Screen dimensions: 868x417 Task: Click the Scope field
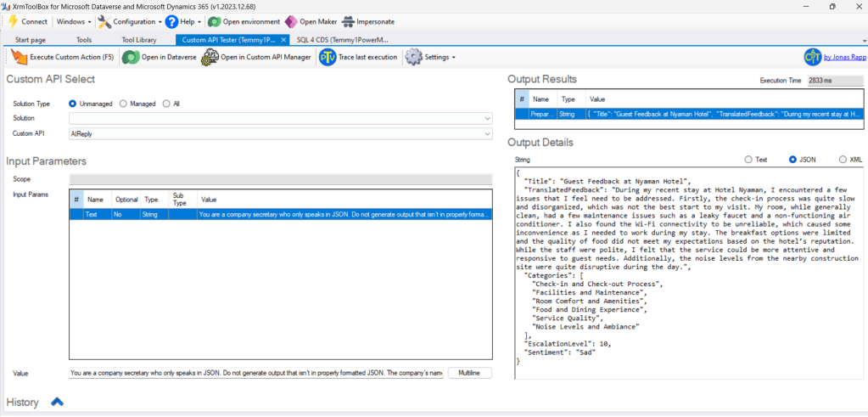point(280,179)
